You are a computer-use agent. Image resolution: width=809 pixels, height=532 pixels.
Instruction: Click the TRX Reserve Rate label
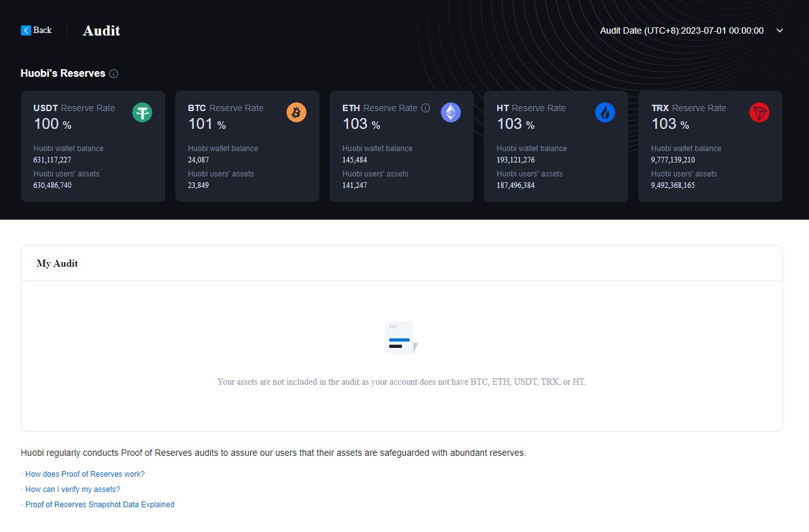[688, 108]
